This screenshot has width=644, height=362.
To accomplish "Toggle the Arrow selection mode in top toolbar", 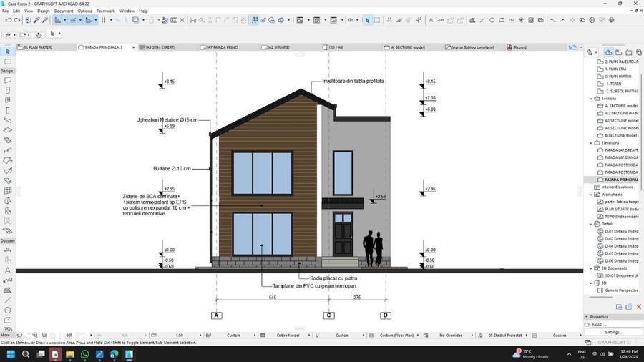I will click(x=368, y=20).
